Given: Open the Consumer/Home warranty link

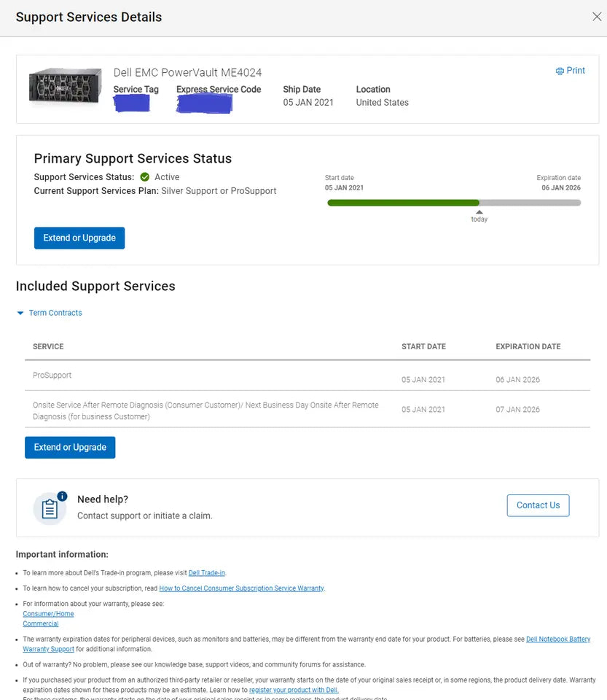Looking at the screenshot, I should 48,613.
